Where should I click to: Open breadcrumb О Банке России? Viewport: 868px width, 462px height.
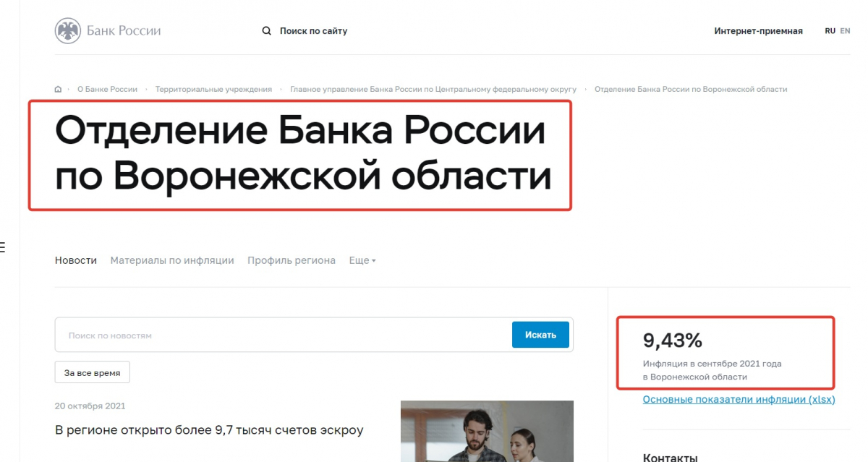point(107,89)
